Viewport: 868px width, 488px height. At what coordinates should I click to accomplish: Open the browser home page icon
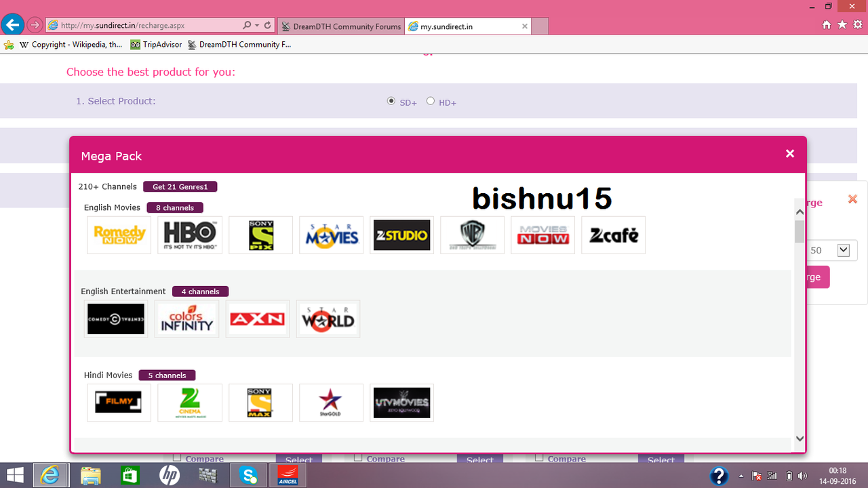point(826,25)
